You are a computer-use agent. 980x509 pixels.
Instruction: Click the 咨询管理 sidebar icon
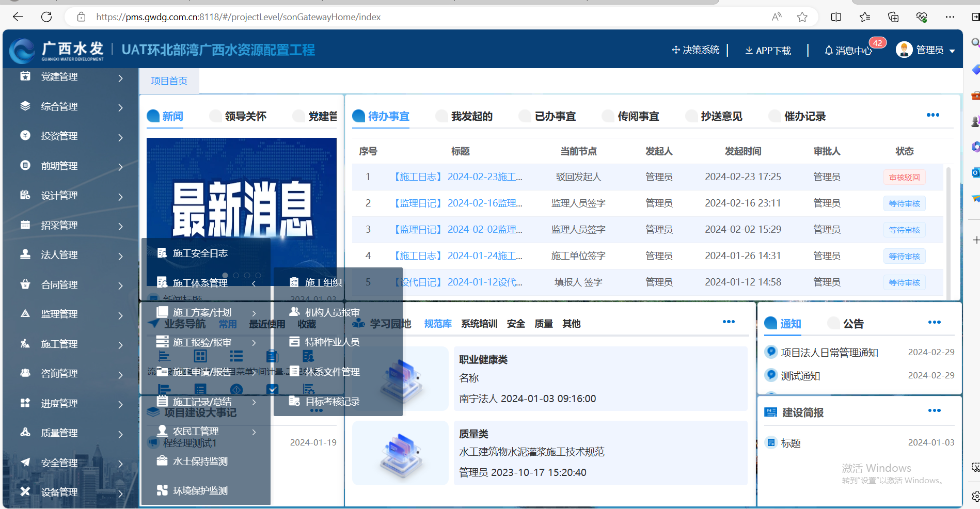pos(25,373)
